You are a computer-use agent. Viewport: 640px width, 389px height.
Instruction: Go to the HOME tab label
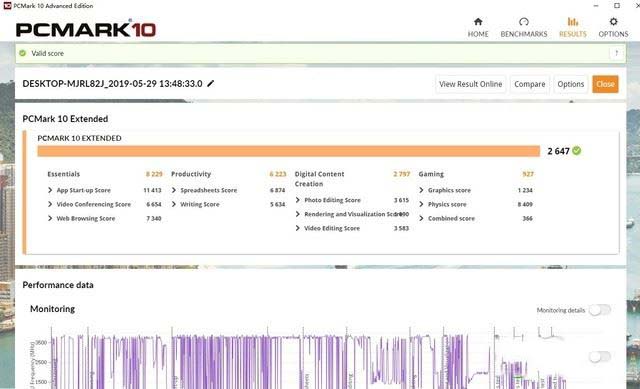click(478, 34)
